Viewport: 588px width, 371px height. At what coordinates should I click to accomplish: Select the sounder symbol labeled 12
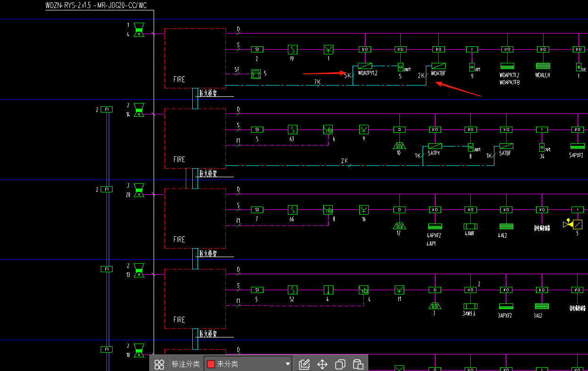(x=399, y=226)
